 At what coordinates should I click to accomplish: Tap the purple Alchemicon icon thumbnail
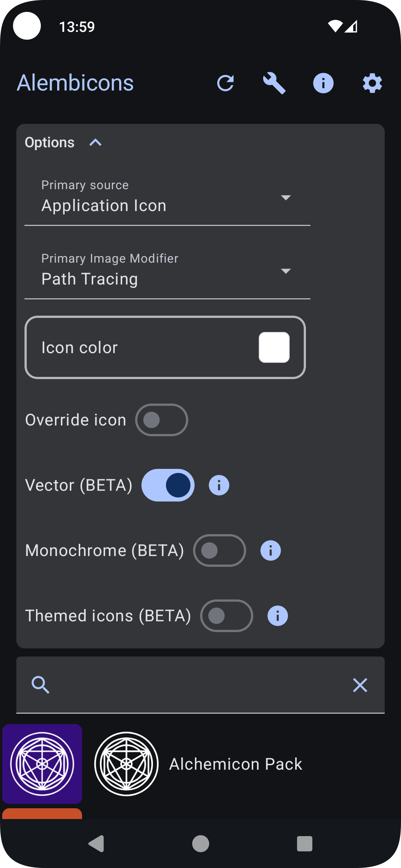(42, 764)
